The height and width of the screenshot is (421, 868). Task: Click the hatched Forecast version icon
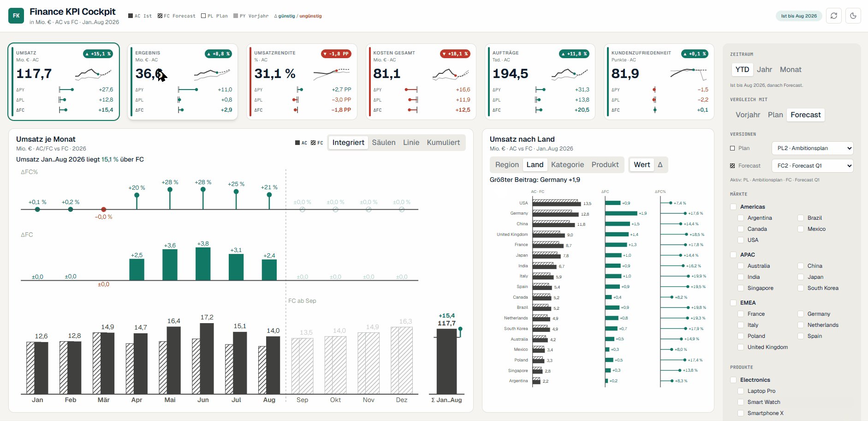pyautogui.click(x=732, y=166)
